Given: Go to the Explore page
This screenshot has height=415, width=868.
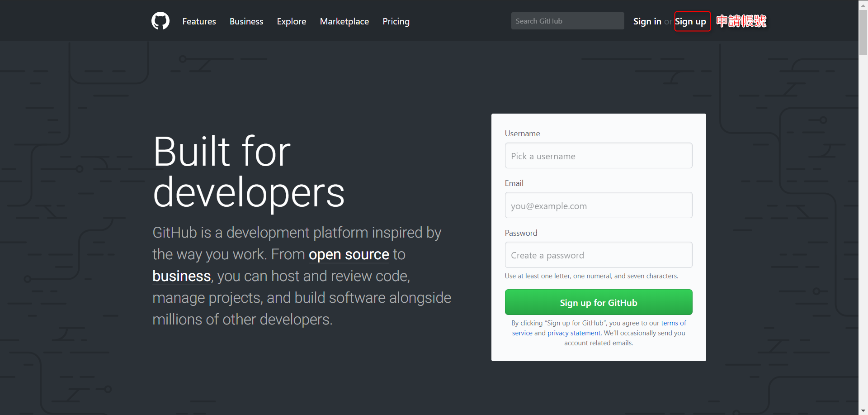Looking at the screenshot, I should click(292, 21).
